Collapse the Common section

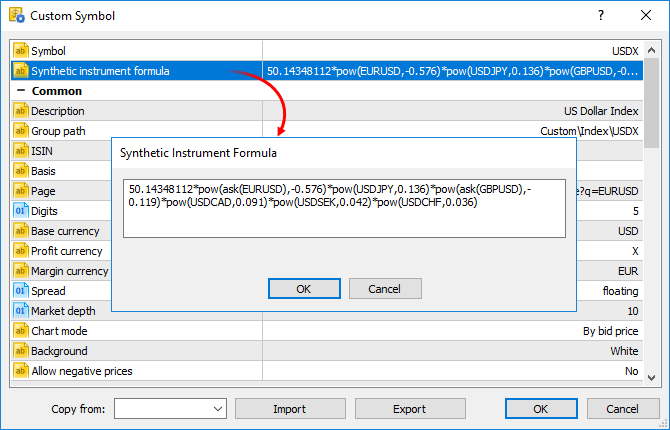click(20, 91)
